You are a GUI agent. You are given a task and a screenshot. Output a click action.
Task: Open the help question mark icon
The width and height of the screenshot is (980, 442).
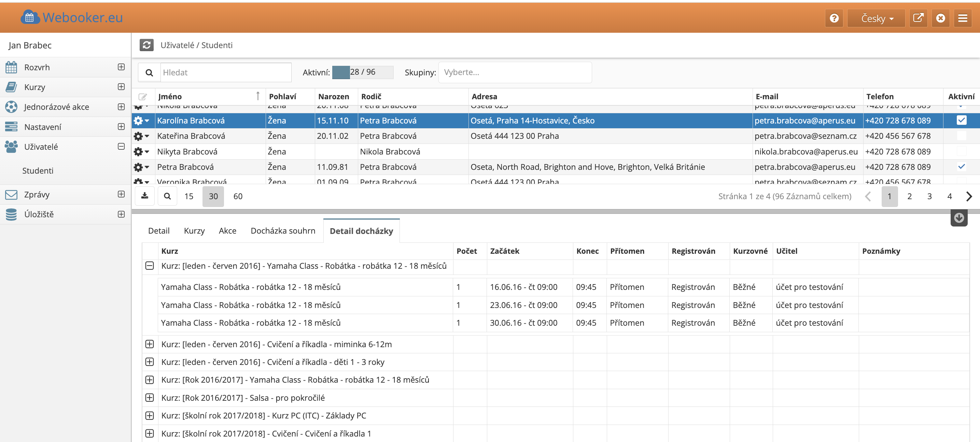[x=834, y=18]
